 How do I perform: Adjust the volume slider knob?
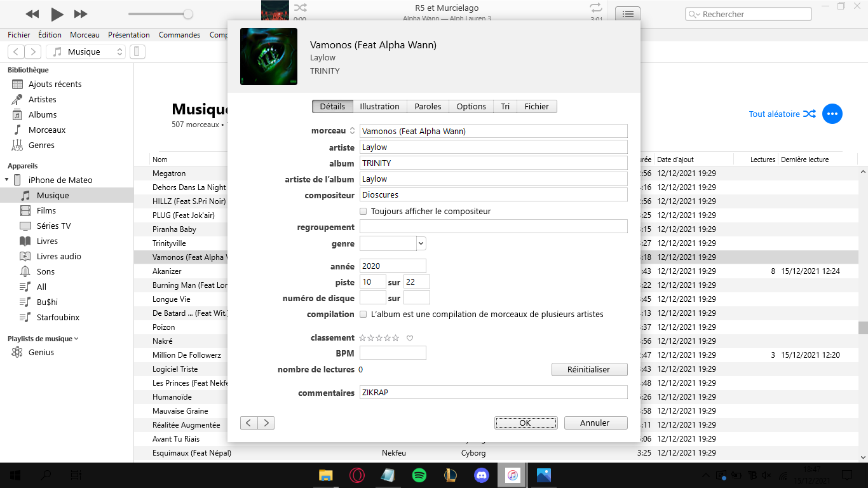(x=188, y=14)
